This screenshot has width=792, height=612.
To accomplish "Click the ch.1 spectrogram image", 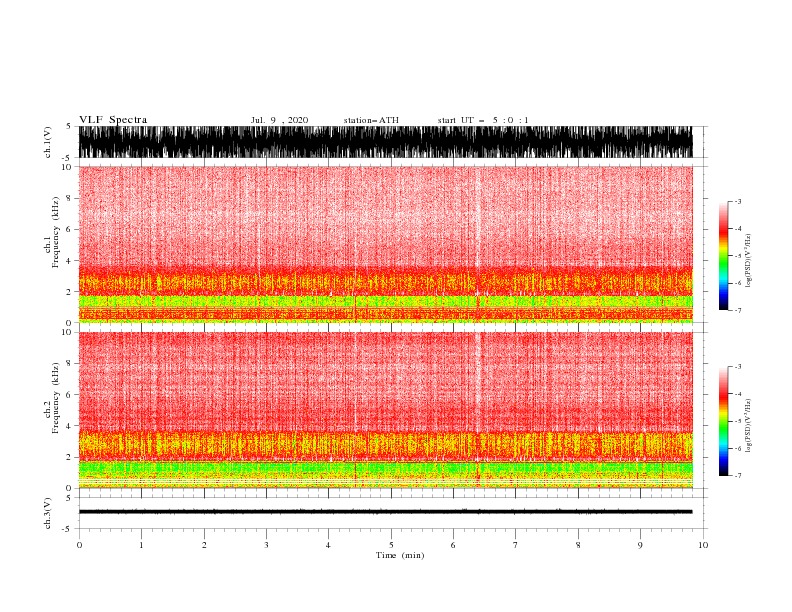I will (385, 244).
